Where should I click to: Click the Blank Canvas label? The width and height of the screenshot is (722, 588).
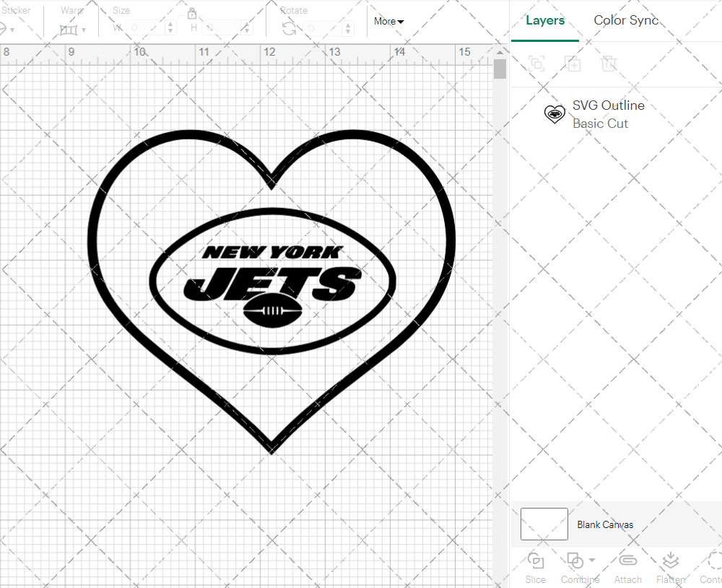pyautogui.click(x=605, y=524)
